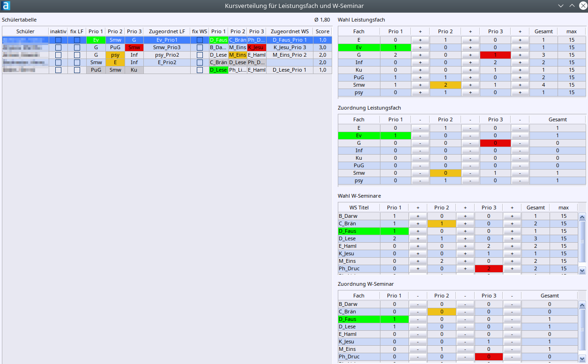Toggle fix WS checkbox in the M_Eins_Prio 2 row
Screen dimensions: 588x364
coord(200,55)
